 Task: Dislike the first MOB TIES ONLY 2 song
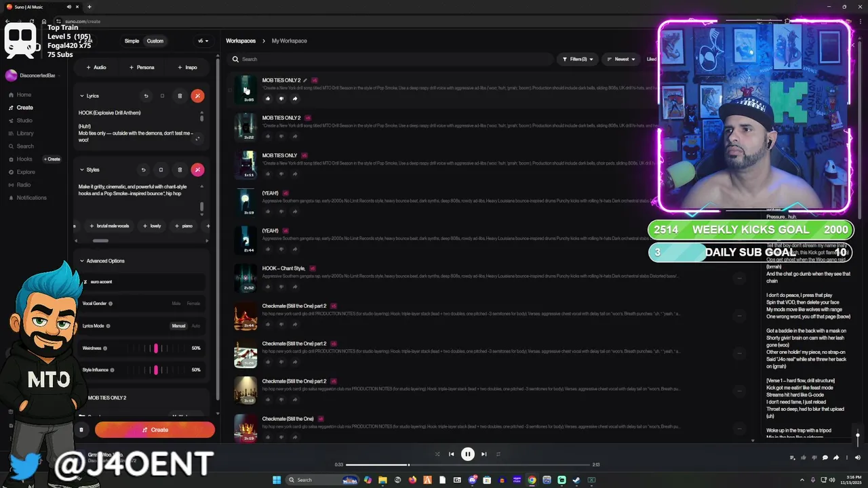tap(281, 98)
